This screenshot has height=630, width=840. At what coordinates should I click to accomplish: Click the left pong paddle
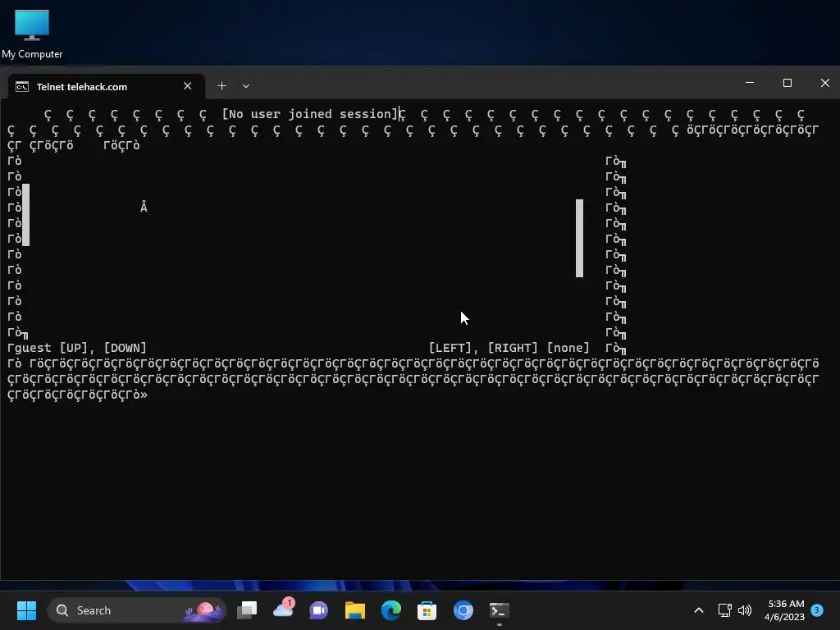[x=25, y=215]
